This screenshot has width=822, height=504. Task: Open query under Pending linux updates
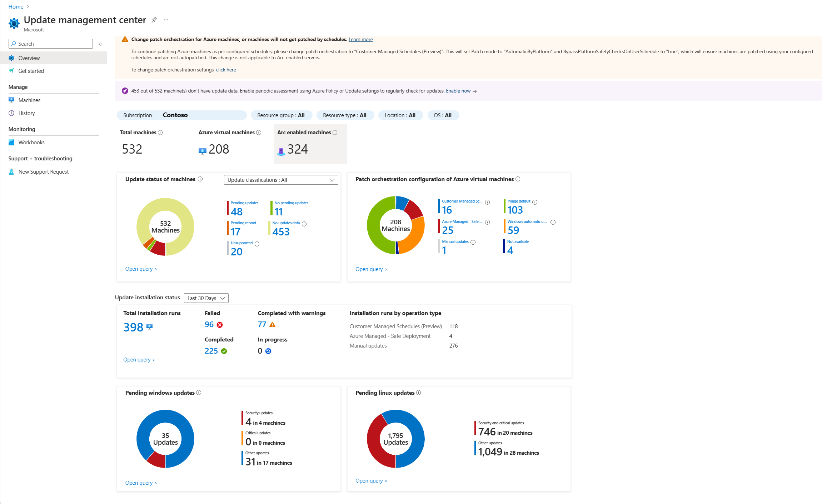[372, 480]
